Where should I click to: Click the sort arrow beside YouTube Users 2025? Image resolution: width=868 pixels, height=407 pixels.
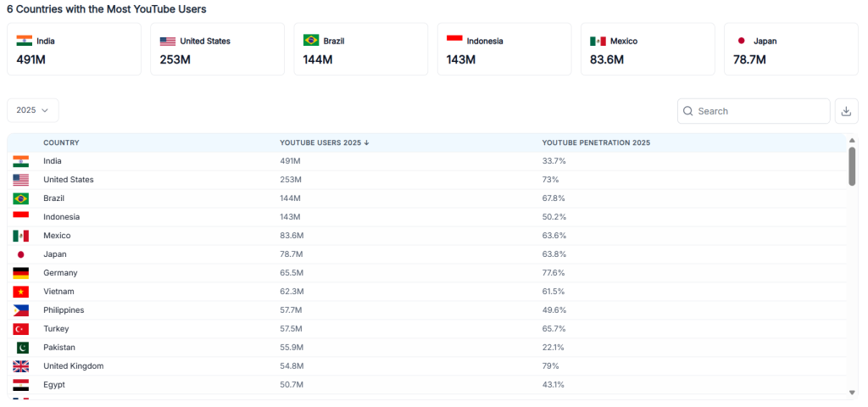point(366,142)
